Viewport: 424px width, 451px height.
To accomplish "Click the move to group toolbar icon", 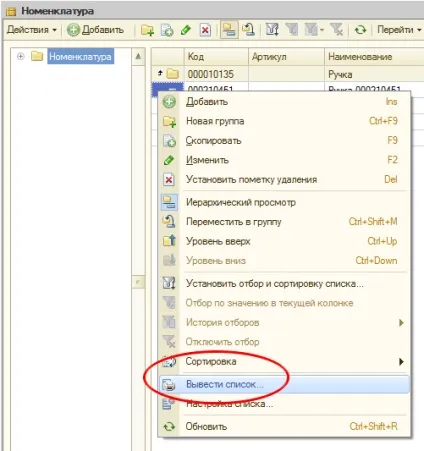I will pos(248,30).
